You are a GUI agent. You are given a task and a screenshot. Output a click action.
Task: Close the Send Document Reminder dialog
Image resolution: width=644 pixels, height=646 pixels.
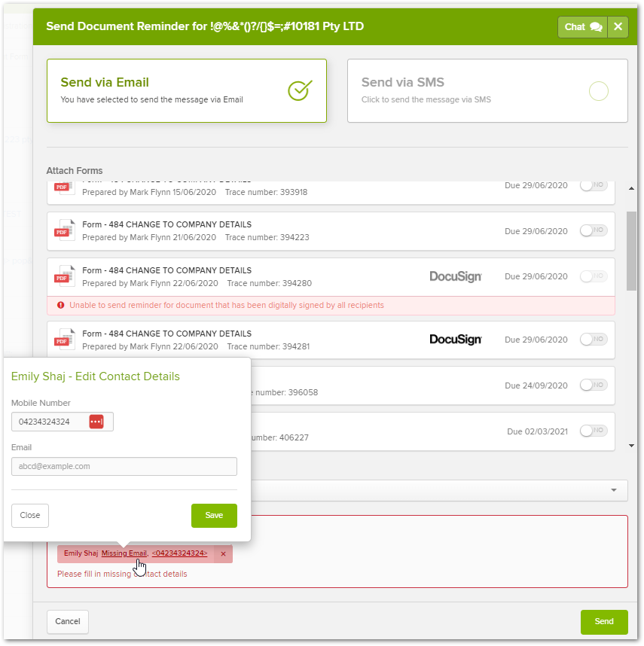click(618, 27)
